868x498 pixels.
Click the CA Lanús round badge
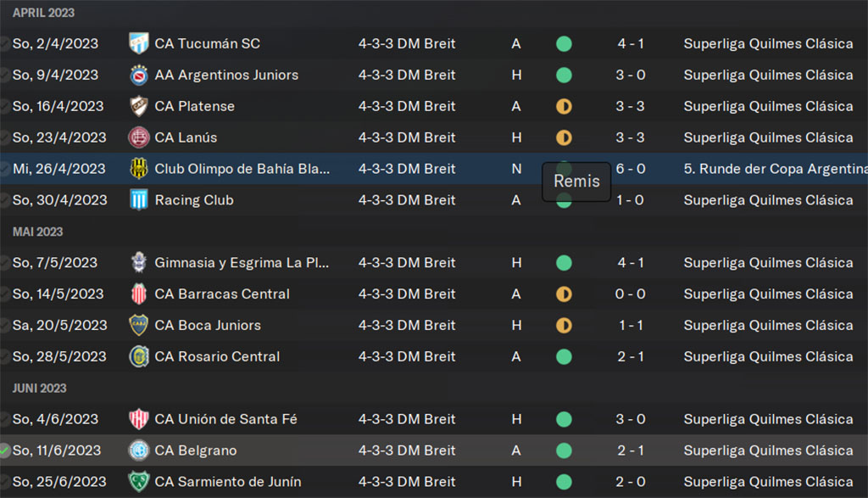click(x=138, y=137)
